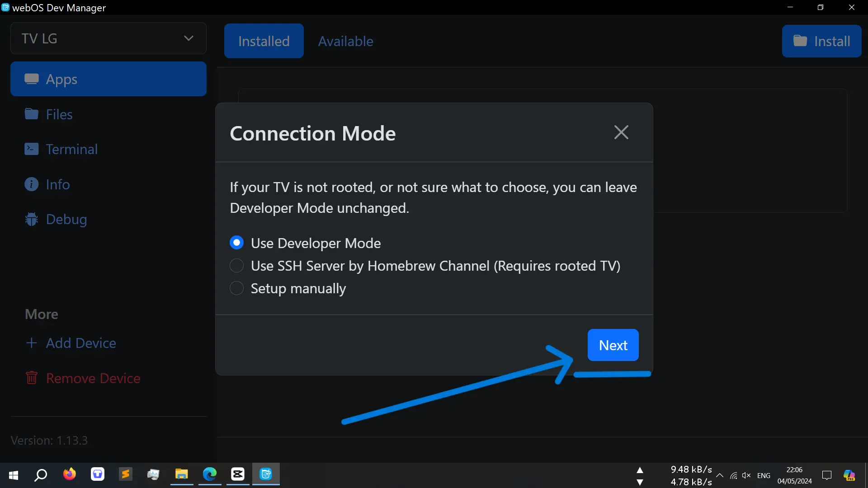868x488 pixels.
Task: Click the Files folder icon
Action: [31, 114]
